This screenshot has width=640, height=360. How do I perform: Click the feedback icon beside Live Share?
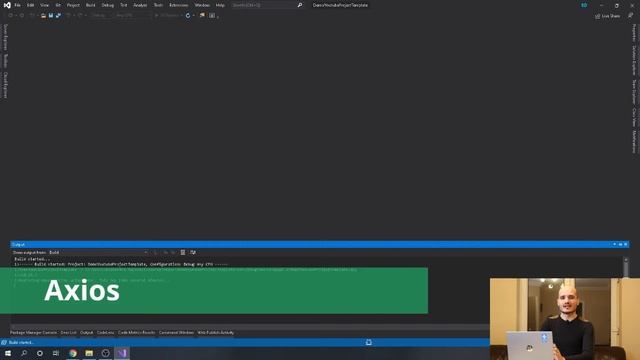click(x=630, y=16)
